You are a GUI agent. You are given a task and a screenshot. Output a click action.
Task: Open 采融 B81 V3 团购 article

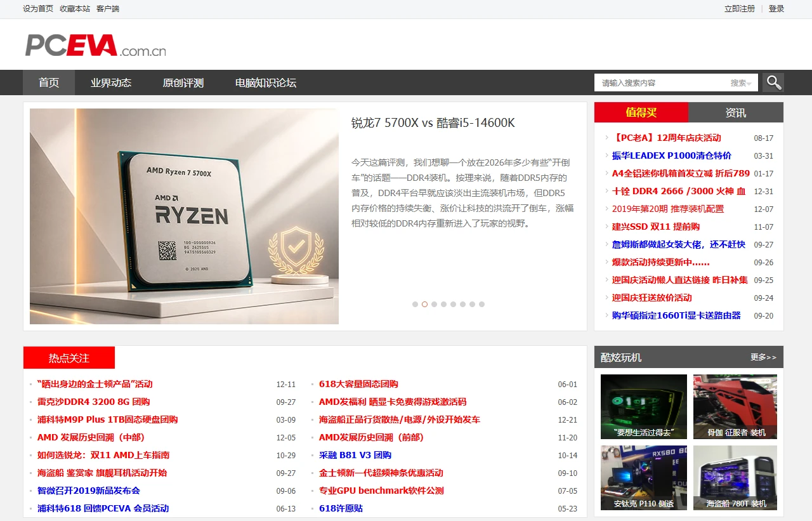pos(355,455)
